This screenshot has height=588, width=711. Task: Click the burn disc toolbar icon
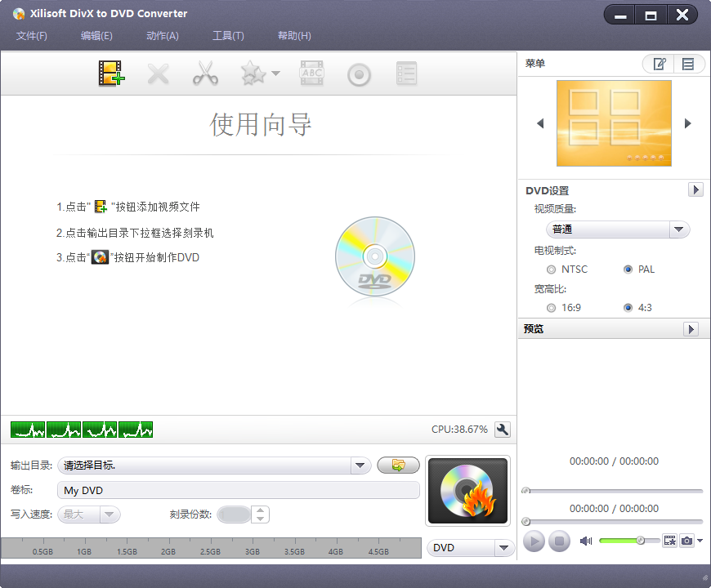click(359, 73)
